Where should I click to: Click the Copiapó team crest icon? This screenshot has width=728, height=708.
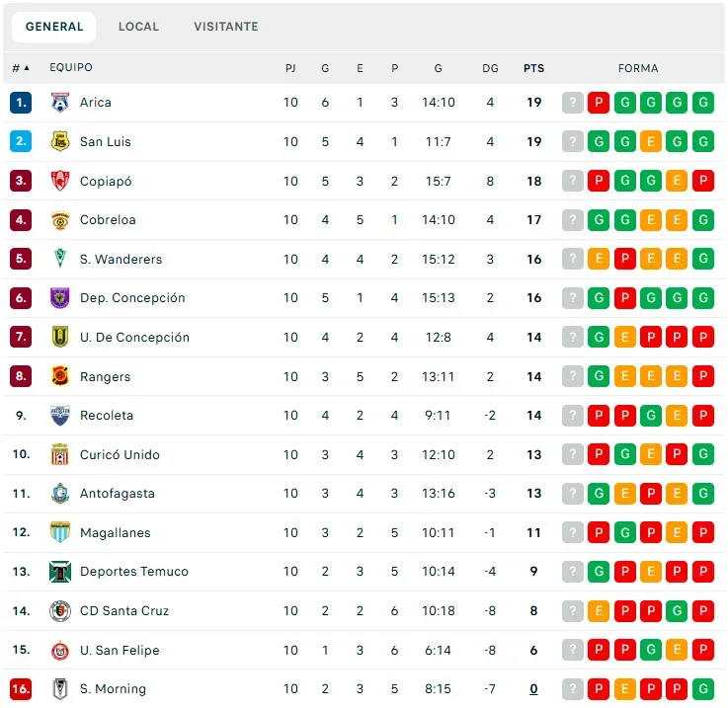[x=60, y=181]
